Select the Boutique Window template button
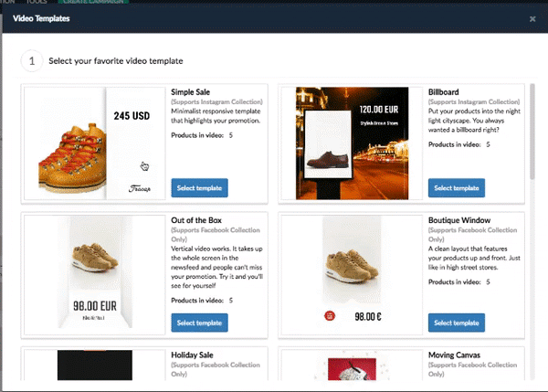This screenshot has height=392, width=548. click(457, 323)
